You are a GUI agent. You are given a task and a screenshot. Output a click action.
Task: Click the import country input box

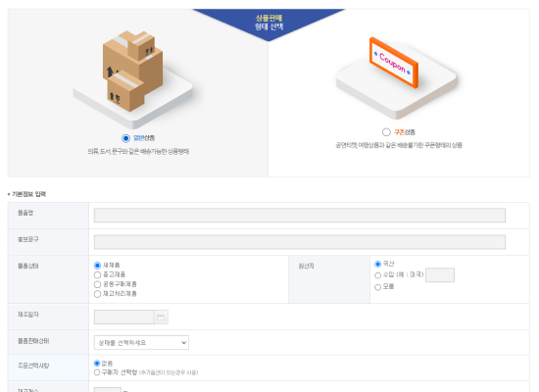pyautogui.click(x=440, y=275)
